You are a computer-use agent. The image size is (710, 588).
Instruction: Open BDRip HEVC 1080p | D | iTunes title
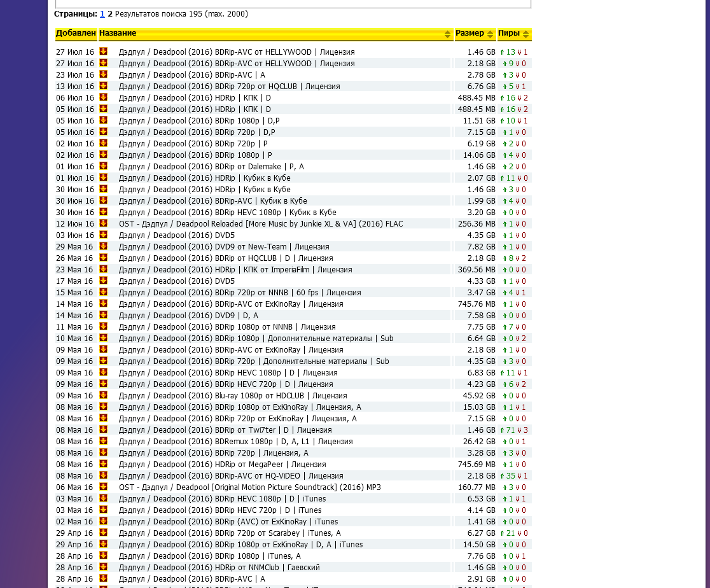[x=222, y=499]
